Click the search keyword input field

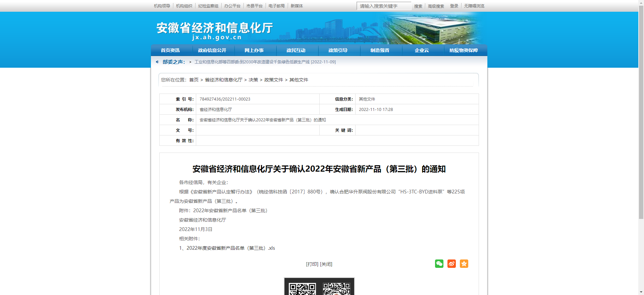[x=383, y=6]
